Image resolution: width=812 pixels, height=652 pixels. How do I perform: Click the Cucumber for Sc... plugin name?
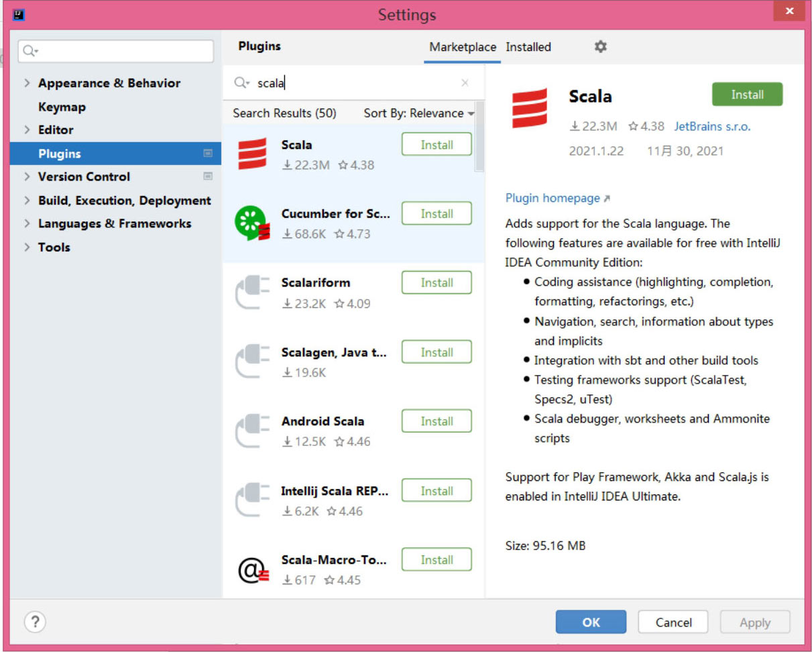tap(335, 214)
